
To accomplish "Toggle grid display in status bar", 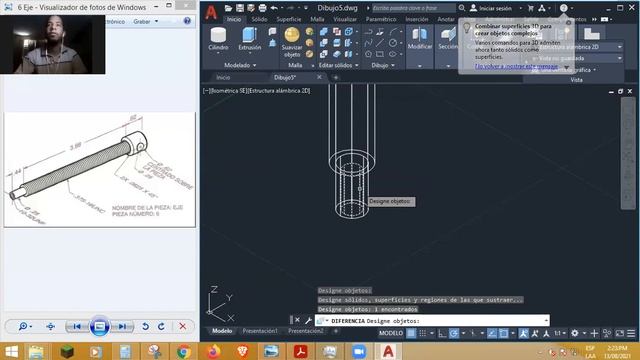I will [411, 333].
